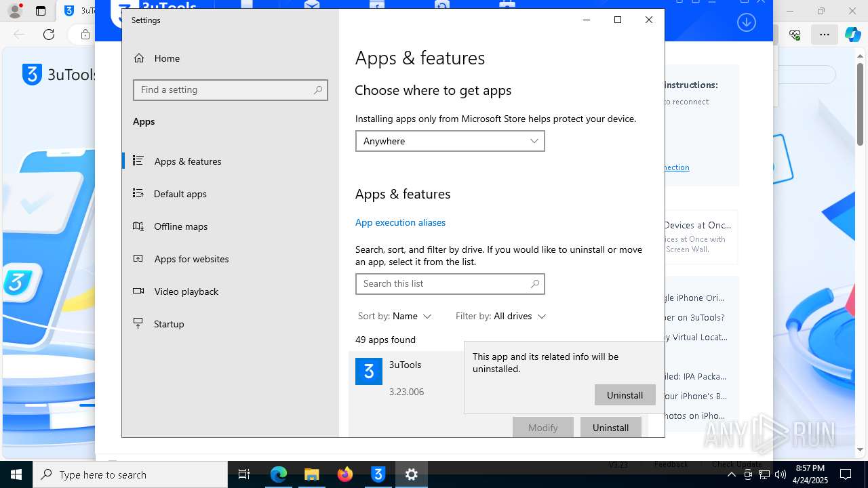Refresh the page in the Edge window
868x488 pixels.
pos(49,35)
